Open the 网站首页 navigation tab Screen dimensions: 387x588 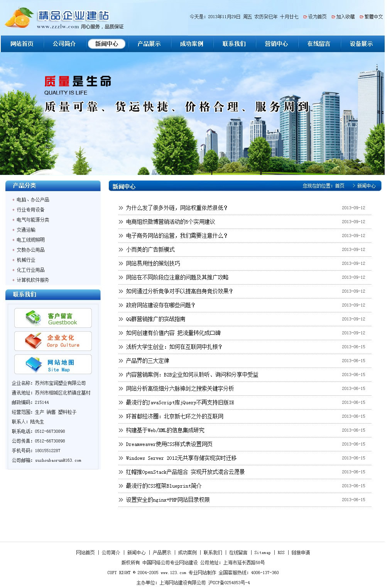click(x=22, y=44)
